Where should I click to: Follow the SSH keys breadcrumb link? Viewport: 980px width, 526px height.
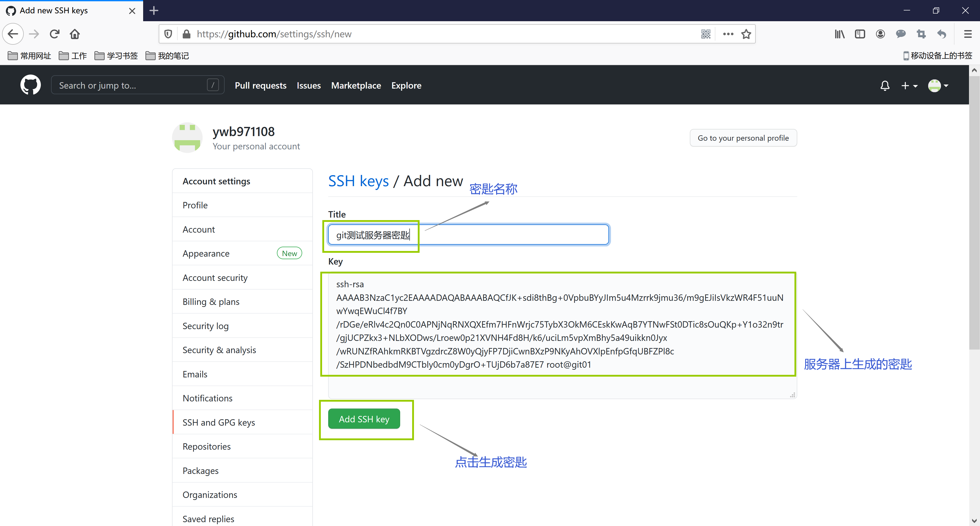click(x=358, y=181)
